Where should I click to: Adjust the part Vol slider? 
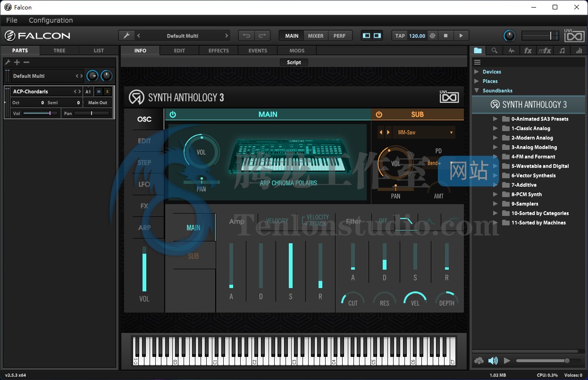point(41,113)
